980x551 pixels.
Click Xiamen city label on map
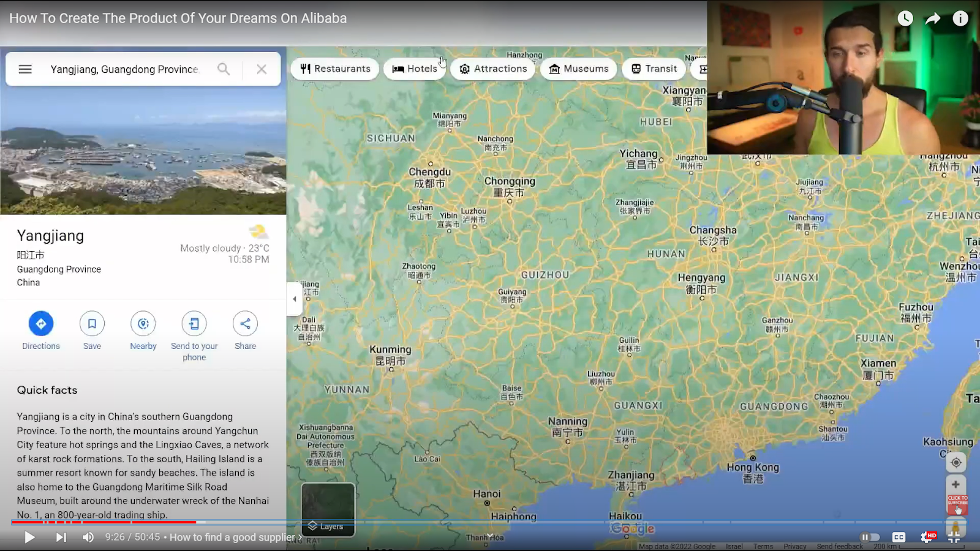878,369
